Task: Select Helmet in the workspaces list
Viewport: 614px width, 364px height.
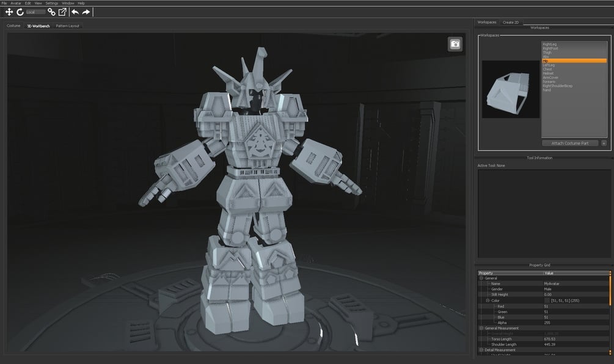Action: coord(548,73)
